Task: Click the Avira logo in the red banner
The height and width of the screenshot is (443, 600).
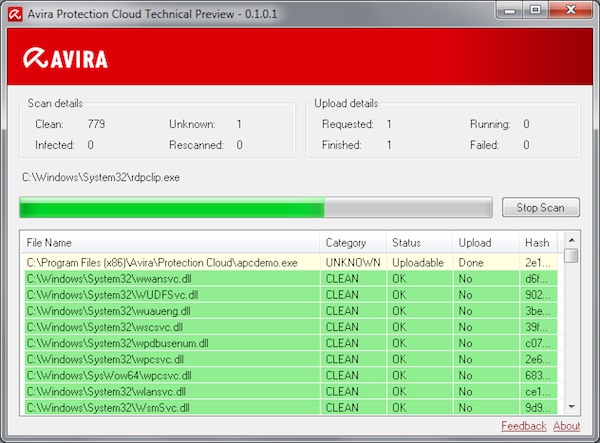Action: click(x=65, y=58)
